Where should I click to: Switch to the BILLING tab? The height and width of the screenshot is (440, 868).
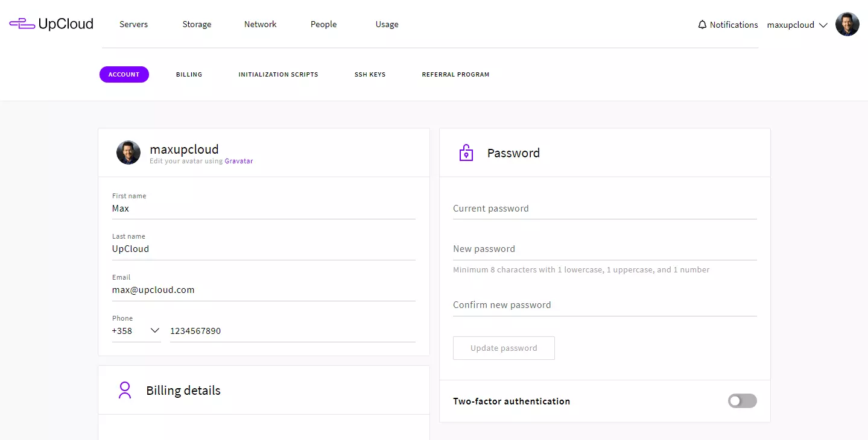(x=189, y=74)
